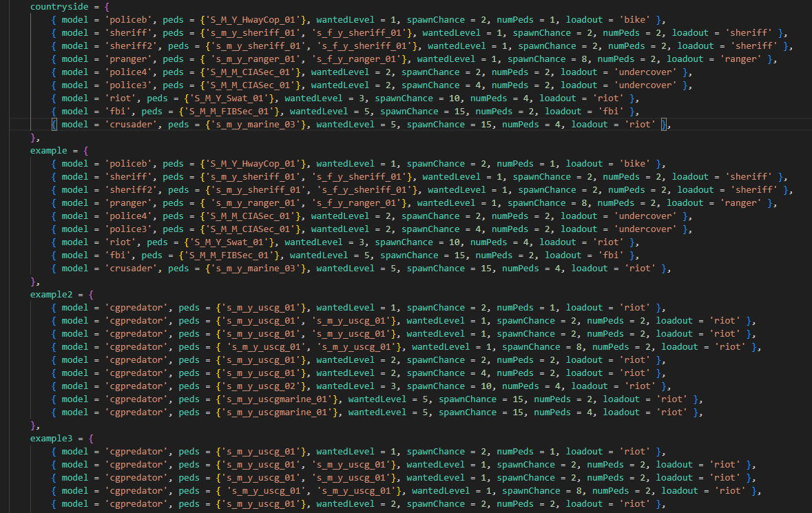This screenshot has height=513, width=812.
Task: Click the 's_m_y_uscg_02' ped string
Action: 261,386
